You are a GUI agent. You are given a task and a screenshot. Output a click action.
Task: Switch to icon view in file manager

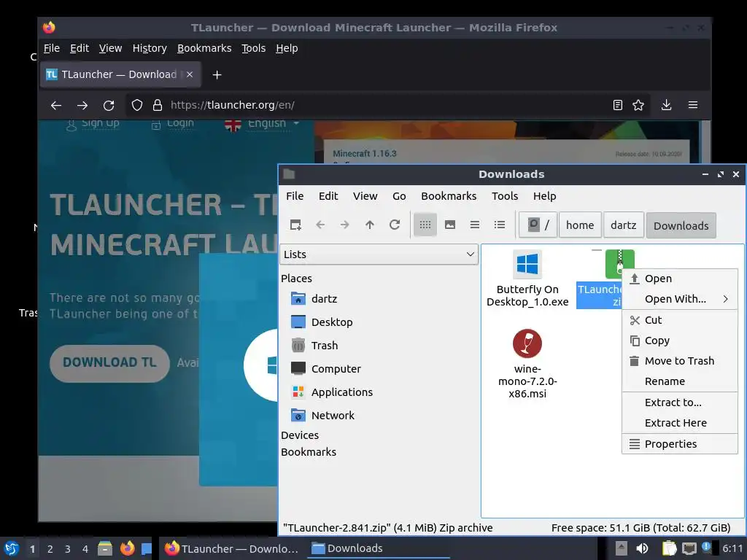click(x=425, y=225)
